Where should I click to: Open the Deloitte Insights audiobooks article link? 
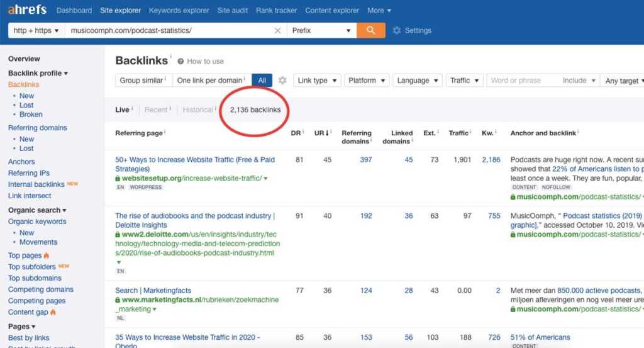[195, 220]
